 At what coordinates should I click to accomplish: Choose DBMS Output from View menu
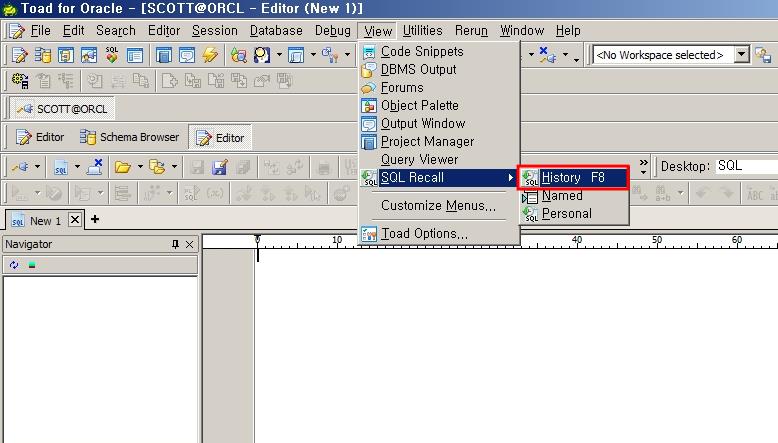(x=418, y=69)
